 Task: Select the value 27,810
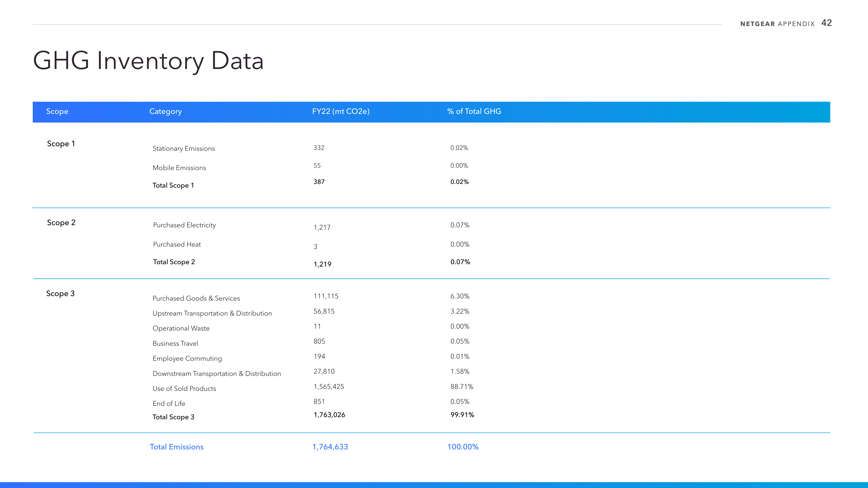[324, 372]
